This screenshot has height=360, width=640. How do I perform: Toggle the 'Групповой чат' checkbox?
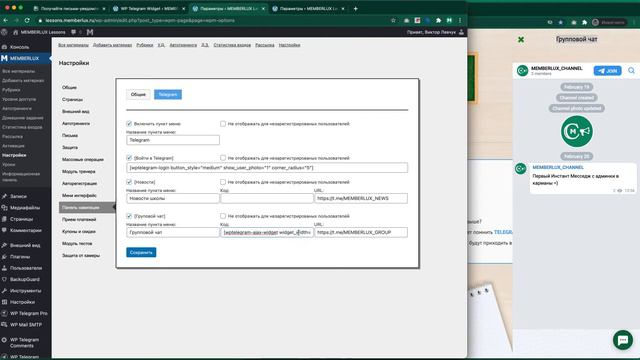129,216
